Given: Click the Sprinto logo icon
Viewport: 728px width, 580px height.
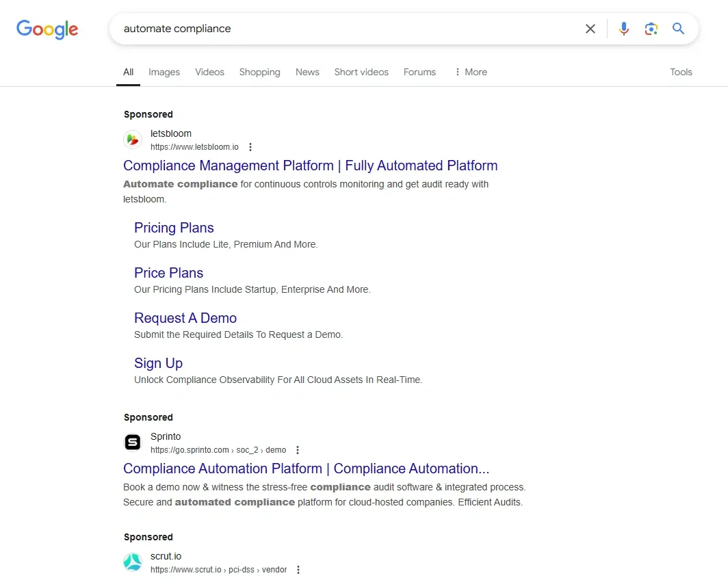Looking at the screenshot, I should pos(133,442).
